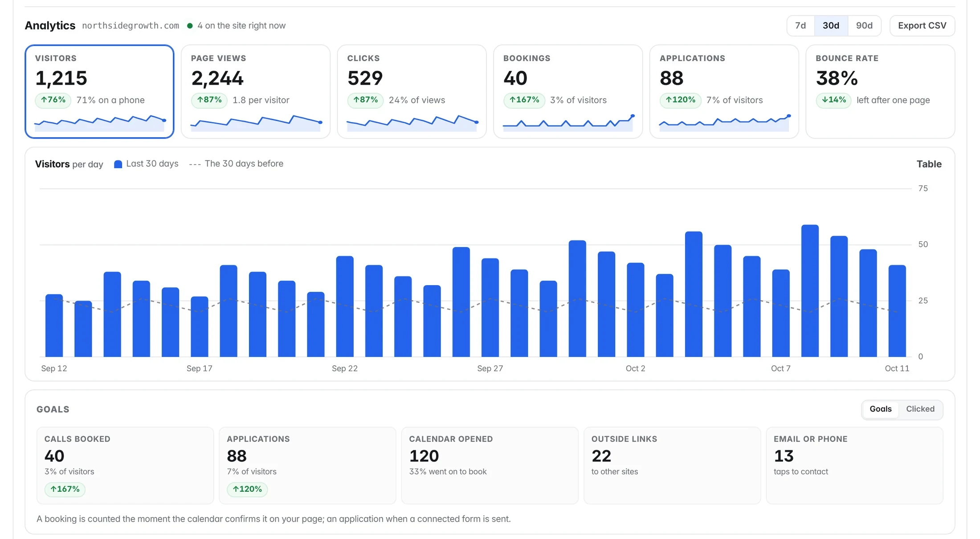Image resolution: width=980 pixels, height=539 pixels.
Task: Click the Oct 11 bar in chart
Action: point(897,311)
